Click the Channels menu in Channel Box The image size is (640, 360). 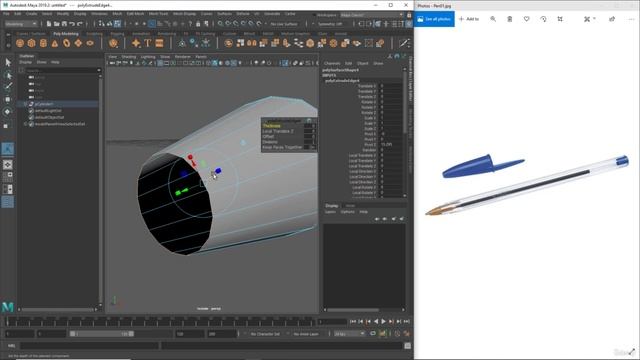(332, 63)
